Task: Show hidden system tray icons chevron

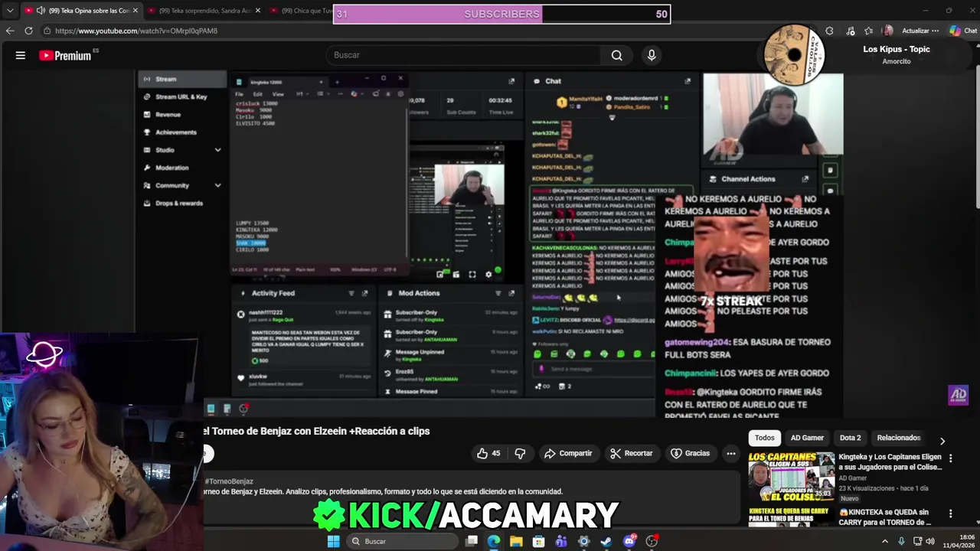Action: click(885, 541)
